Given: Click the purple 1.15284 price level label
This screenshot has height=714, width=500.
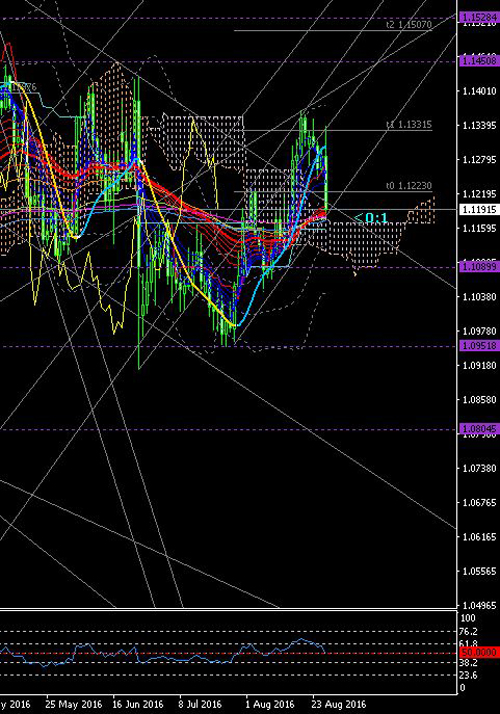Looking at the screenshot, I should [x=480, y=18].
